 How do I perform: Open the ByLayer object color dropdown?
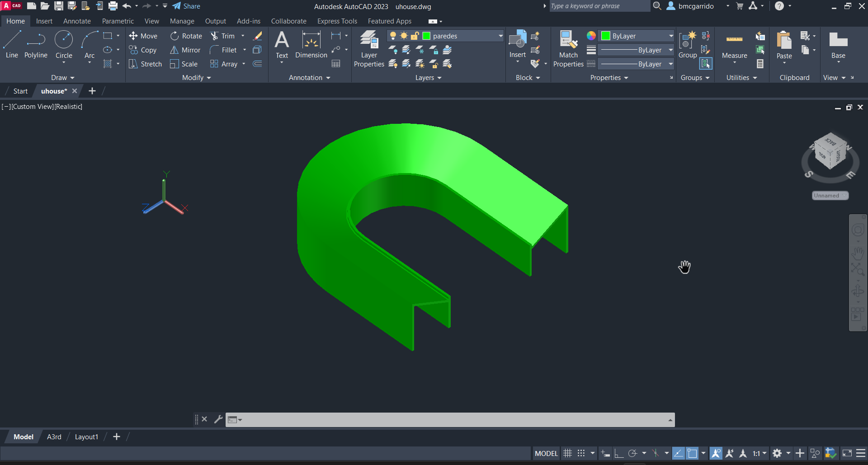(671, 36)
